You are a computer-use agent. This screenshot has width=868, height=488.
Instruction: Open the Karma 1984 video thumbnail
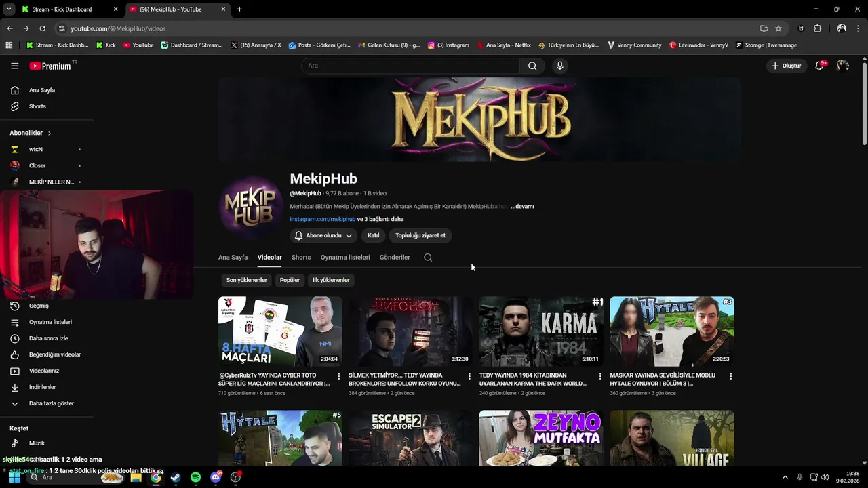point(541,331)
